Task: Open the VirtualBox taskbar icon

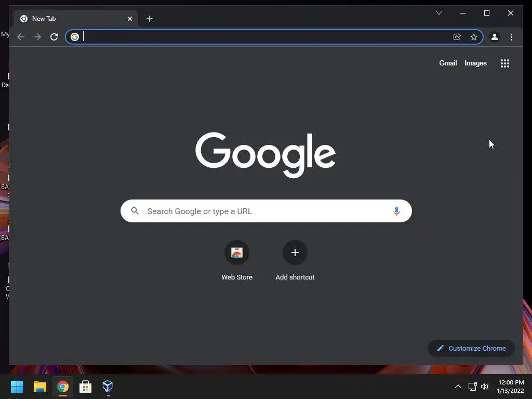Action: (x=108, y=387)
